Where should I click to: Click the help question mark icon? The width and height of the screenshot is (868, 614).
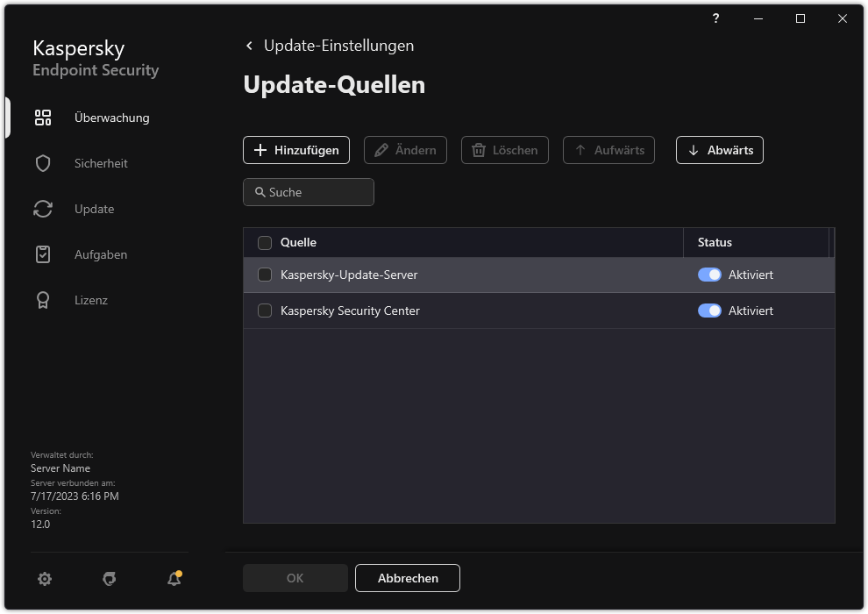pos(715,18)
